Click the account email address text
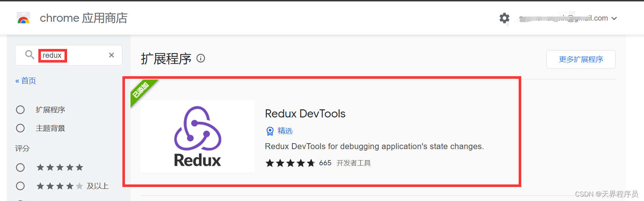This screenshot has width=644, height=201. [x=563, y=18]
